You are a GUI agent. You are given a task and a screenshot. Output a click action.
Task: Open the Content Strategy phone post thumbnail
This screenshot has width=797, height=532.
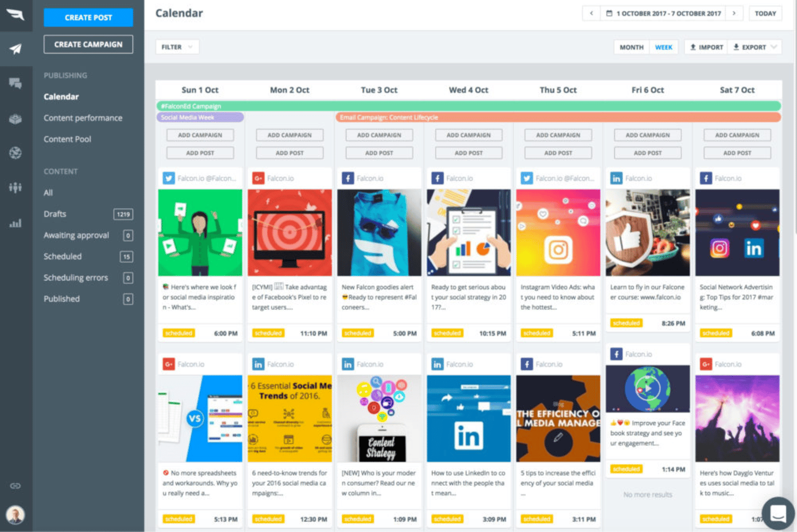click(379, 419)
